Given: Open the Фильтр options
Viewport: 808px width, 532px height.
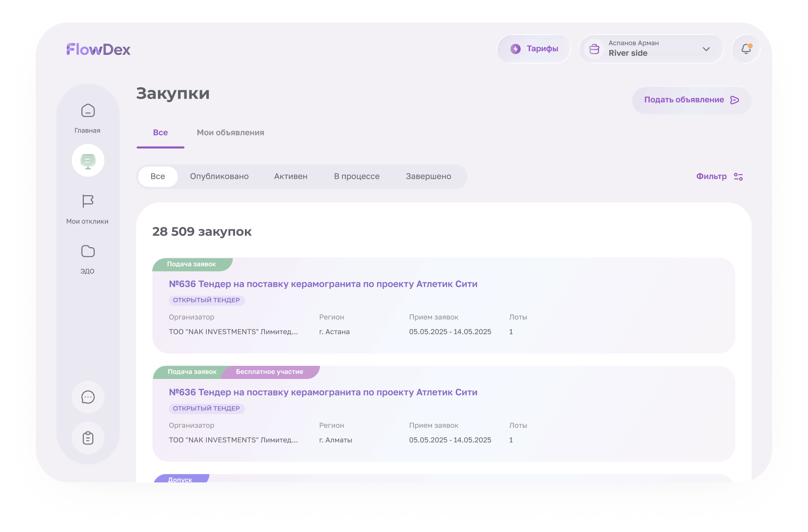Looking at the screenshot, I should (x=719, y=176).
